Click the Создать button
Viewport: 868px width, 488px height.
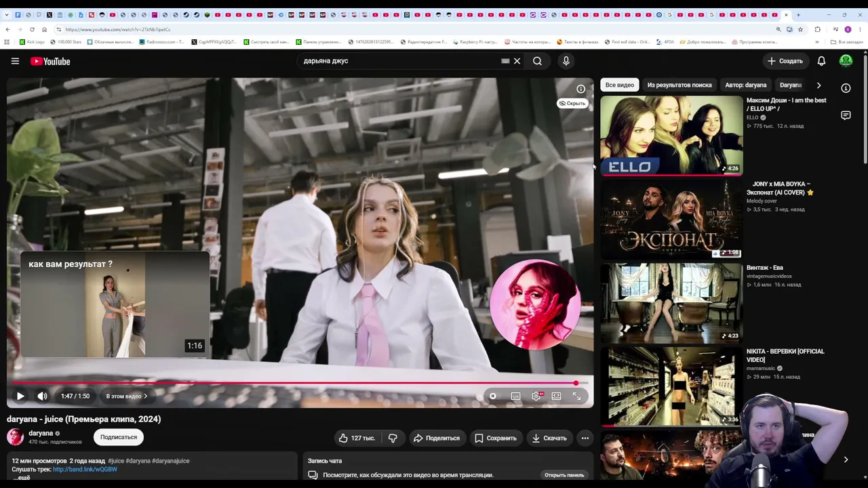pos(785,61)
